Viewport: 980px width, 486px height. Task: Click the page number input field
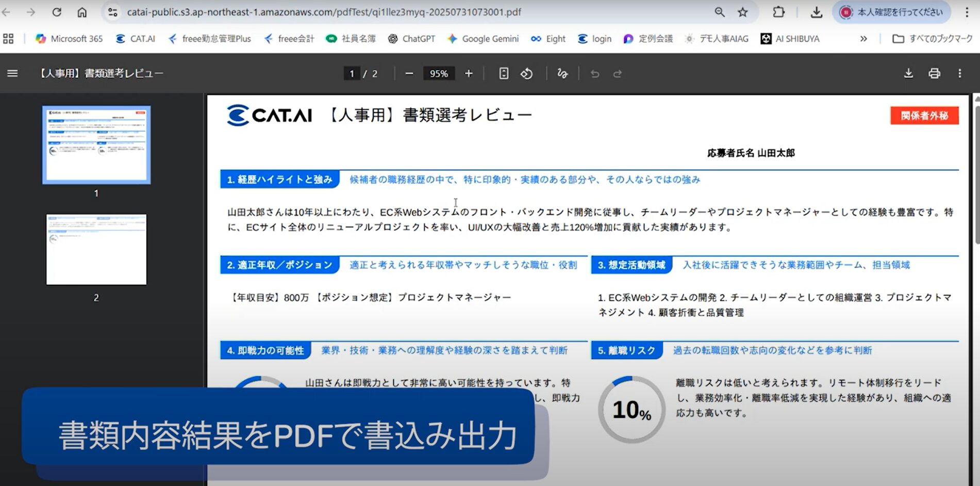(x=352, y=74)
